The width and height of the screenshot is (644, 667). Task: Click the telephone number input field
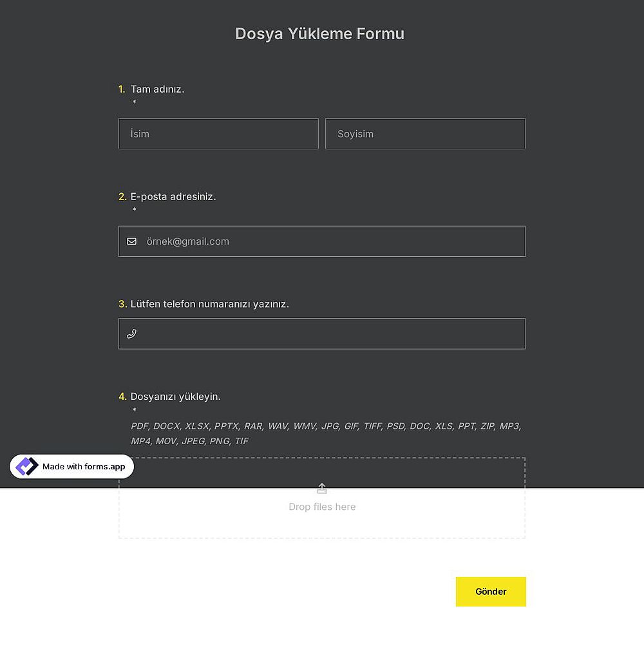point(322,333)
